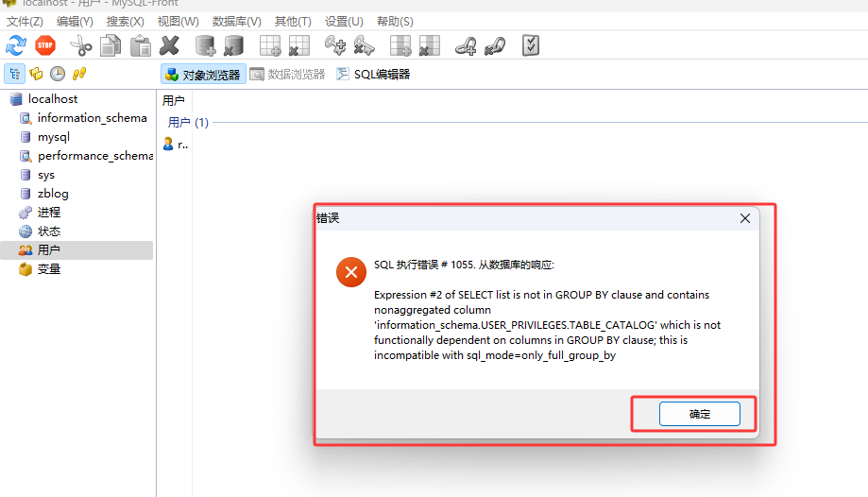The width and height of the screenshot is (868, 497).
Task: Click the Drop Database cylinder-x icon
Action: (x=233, y=45)
